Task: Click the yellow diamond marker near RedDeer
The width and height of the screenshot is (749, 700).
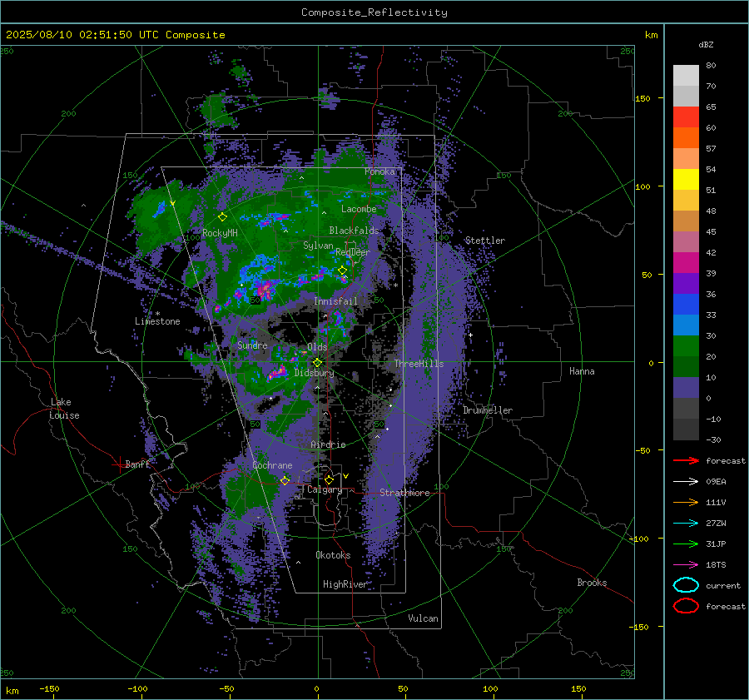Action: click(x=342, y=271)
